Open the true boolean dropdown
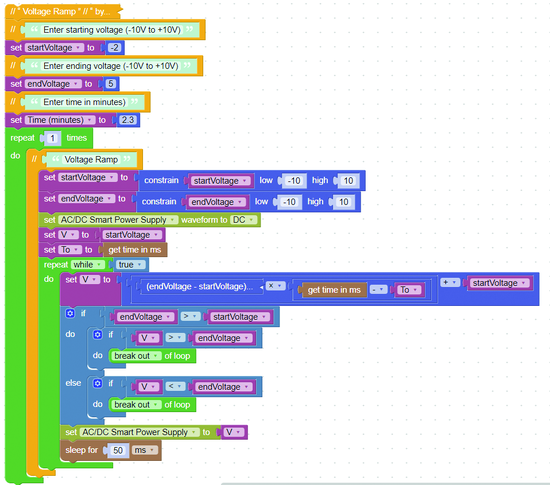This screenshot has width=550, height=485. [130, 264]
